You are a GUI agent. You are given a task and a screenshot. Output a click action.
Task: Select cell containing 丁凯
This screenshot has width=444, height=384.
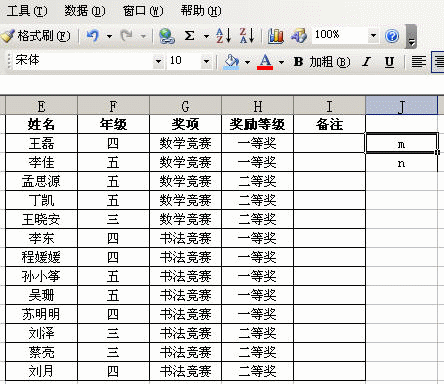(x=41, y=200)
